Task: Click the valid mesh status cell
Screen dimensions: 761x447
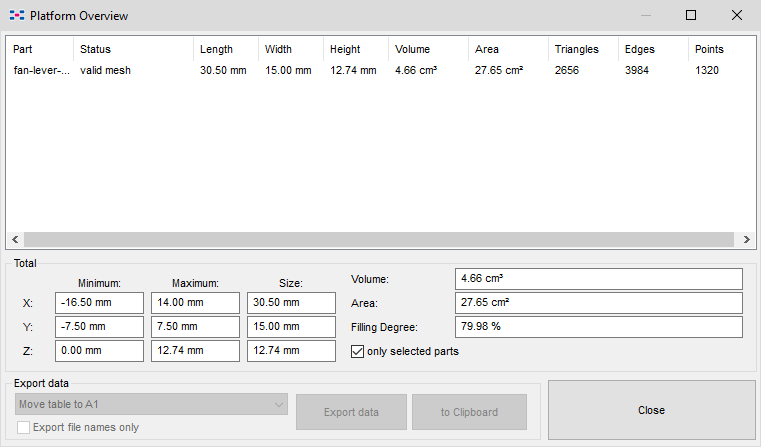Action: pos(105,70)
